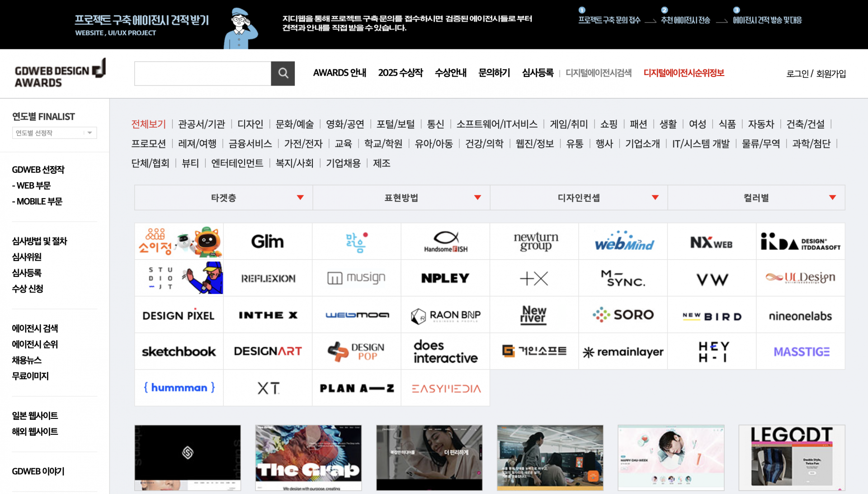This screenshot has height=494, width=868.
Task: Open the GDWEB Design Awards home logo
Action: click(x=60, y=73)
